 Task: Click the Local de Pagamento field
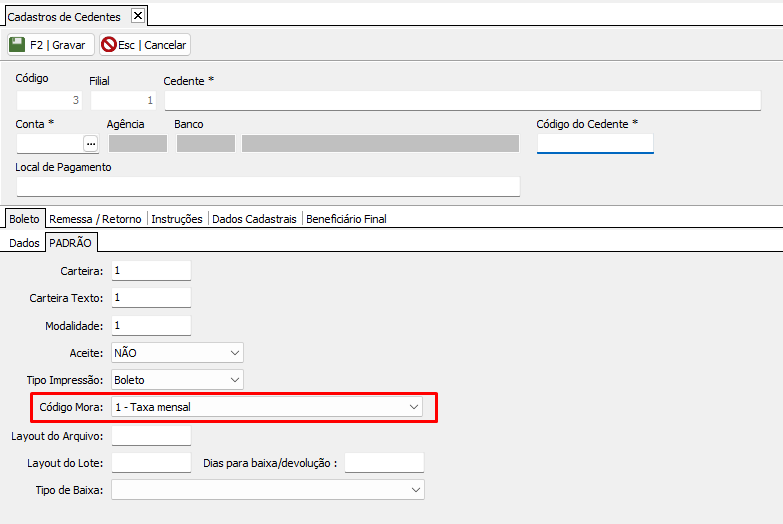point(268,187)
